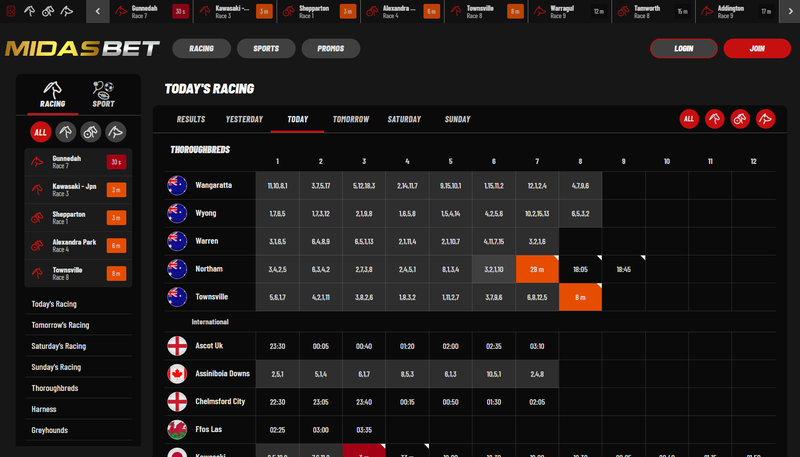Viewport: 800px width, 457px height.
Task: Open sidebar Townsville Race 8 entry
Action: (78, 273)
